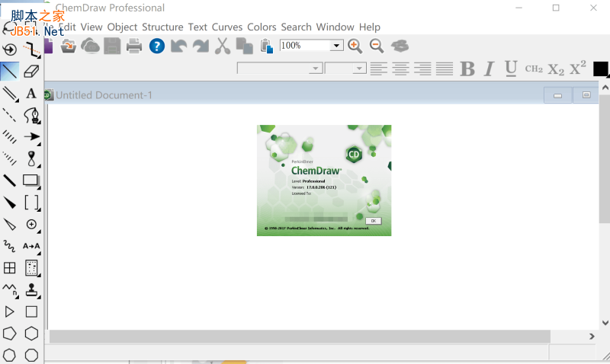
Task: Click the Zoom Out magnifier
Action: click(x=377, y=46)
